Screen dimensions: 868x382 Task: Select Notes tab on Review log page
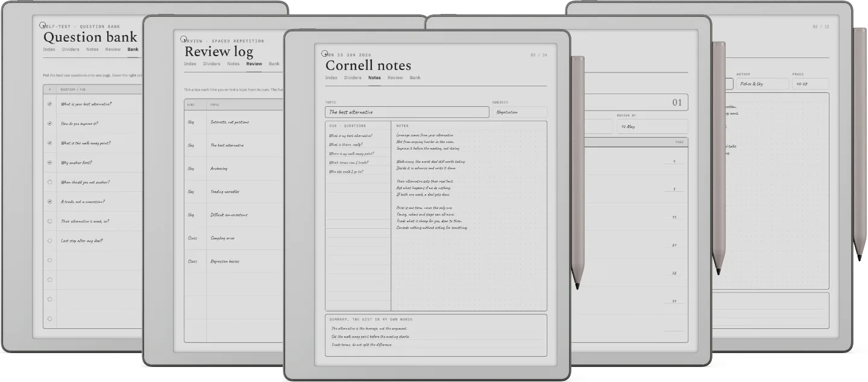tap(233, 64)
